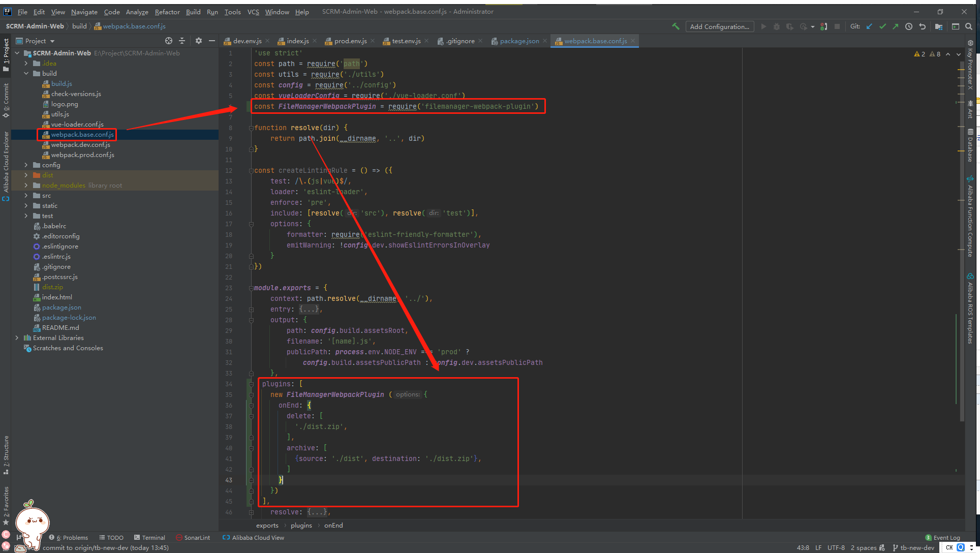Click Add Configuration button
980x553 pixels.
(719, 26)
